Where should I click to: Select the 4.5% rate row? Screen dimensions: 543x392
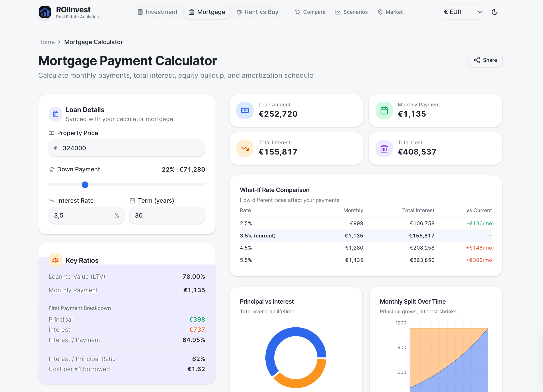366,248
